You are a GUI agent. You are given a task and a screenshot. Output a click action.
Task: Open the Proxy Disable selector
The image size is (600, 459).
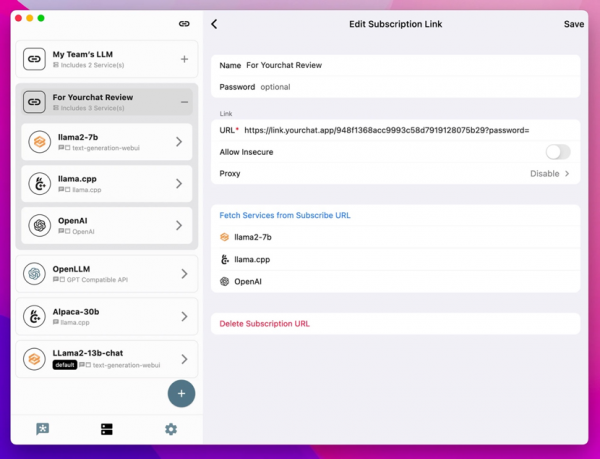(549, 174)
